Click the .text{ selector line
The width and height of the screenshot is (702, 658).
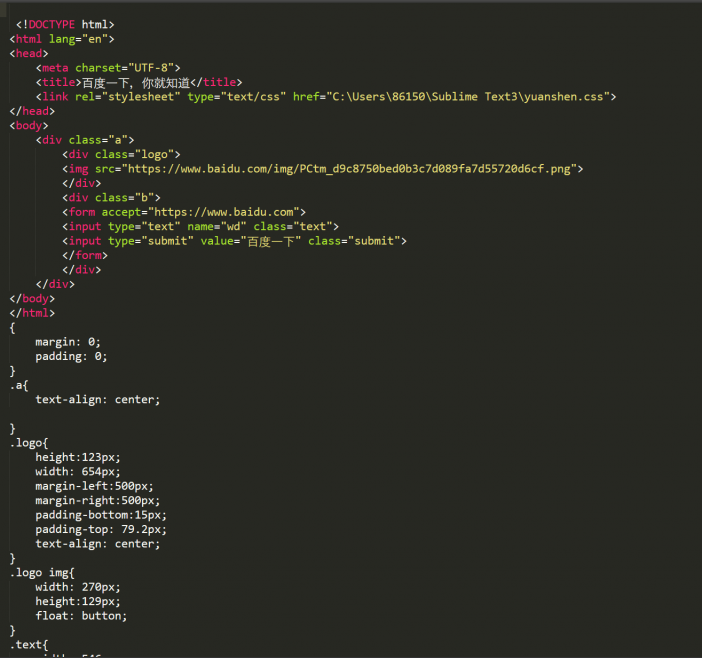[x=29, y=645]
